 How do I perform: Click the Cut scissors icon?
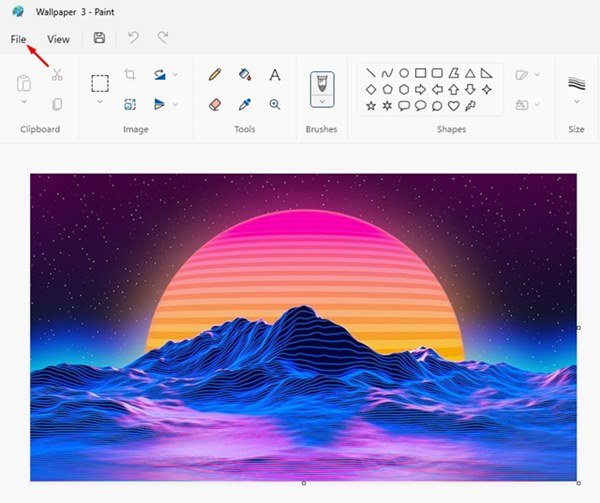57,74
